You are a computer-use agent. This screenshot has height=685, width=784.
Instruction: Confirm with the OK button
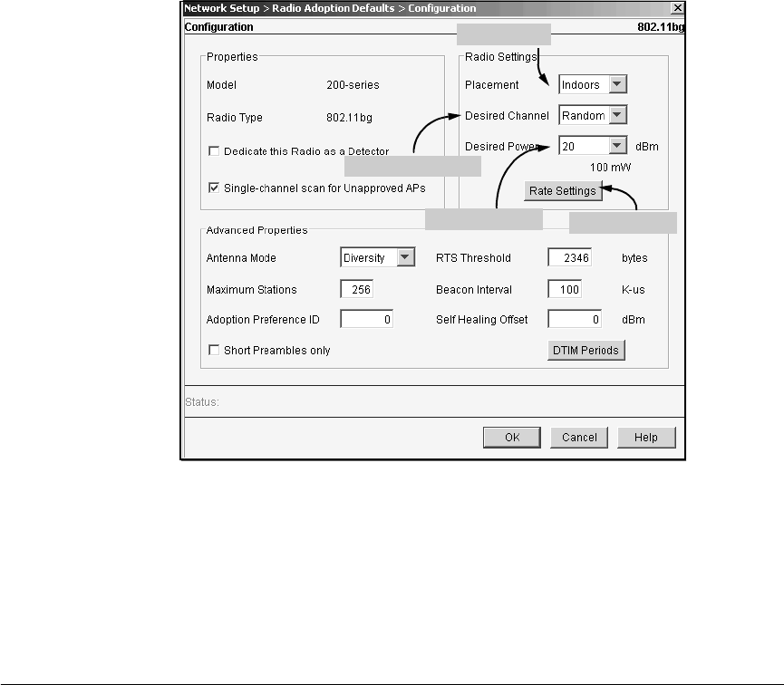(512, 438)
